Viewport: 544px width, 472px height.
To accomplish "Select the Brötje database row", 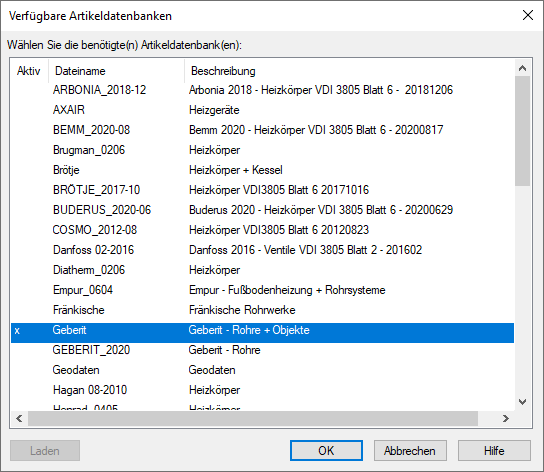I will click(262, 170).
